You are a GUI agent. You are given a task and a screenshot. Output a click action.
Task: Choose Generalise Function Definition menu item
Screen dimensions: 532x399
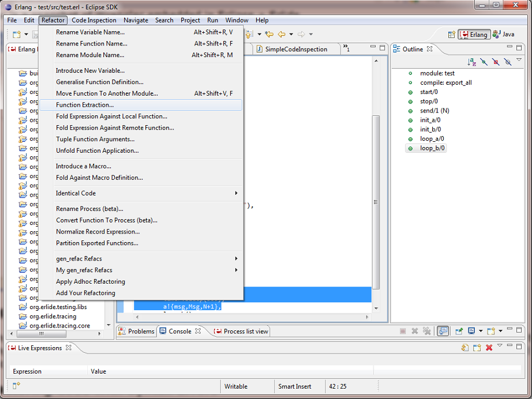click(x=141, y=82)
